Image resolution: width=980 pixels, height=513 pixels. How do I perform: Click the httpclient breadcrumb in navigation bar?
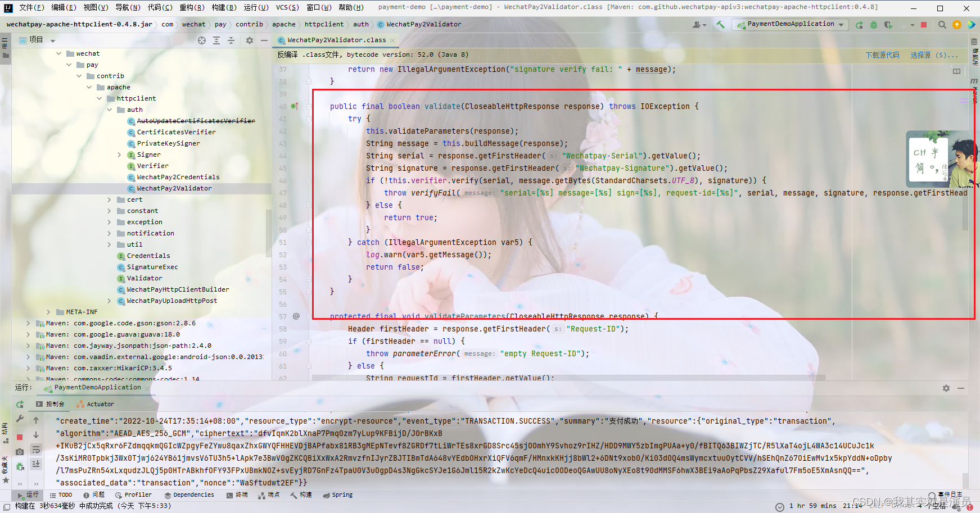(324, 24)
